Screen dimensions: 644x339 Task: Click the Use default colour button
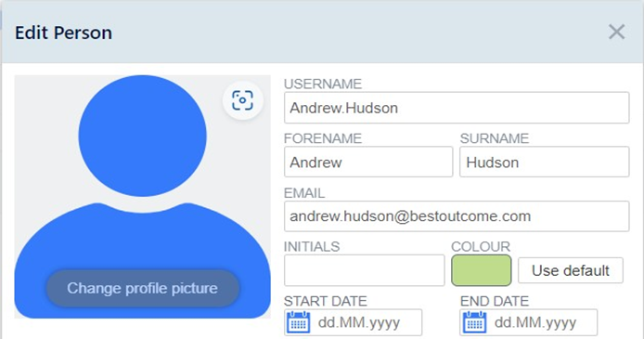pyautogui.click(x=571, y=270)
